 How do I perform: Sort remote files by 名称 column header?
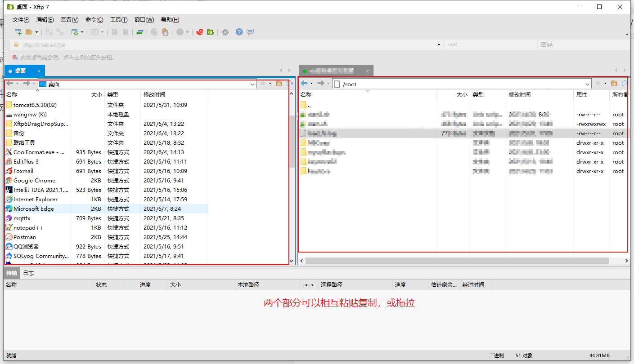click(367, 95)
